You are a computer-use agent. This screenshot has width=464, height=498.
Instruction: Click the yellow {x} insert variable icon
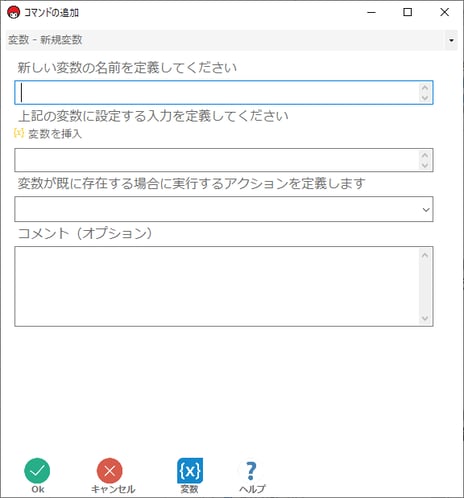pyautogui.click(x=19, y=133)
